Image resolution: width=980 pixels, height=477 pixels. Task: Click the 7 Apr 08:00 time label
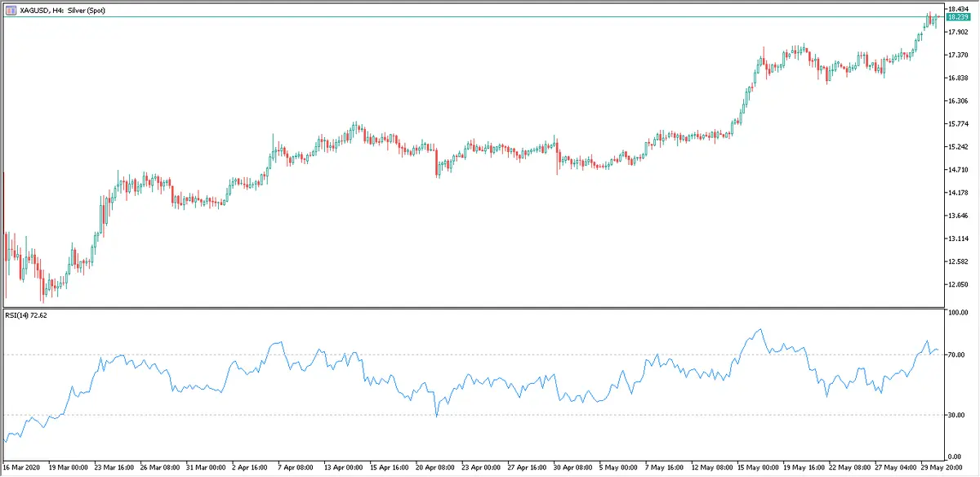[x=296, y=467]
